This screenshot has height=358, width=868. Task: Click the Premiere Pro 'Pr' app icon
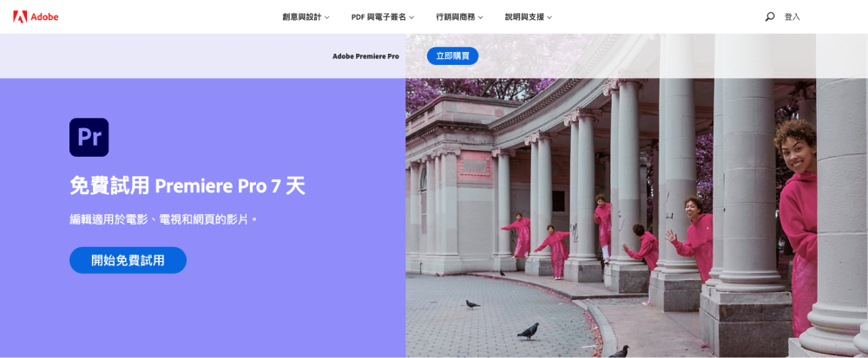[89, 137]
